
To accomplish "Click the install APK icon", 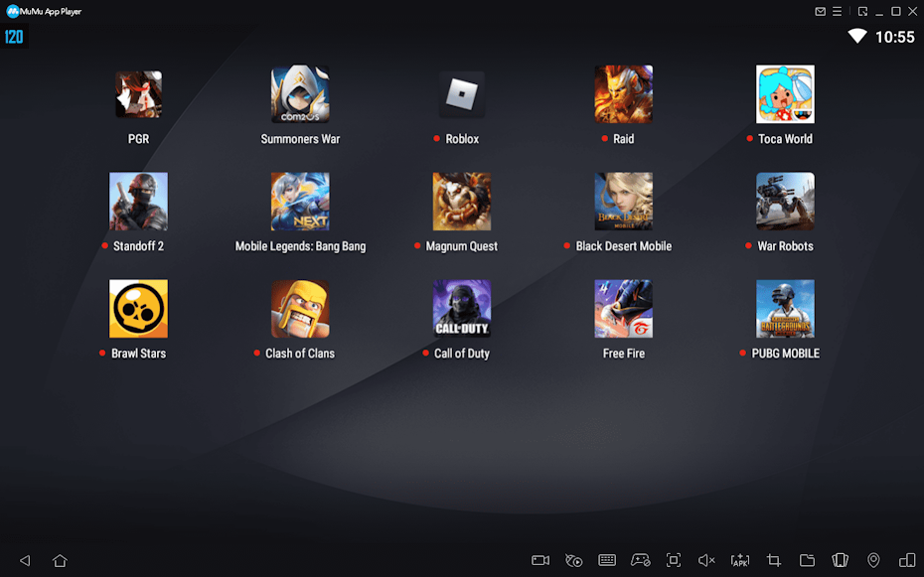I will (740, 560).
